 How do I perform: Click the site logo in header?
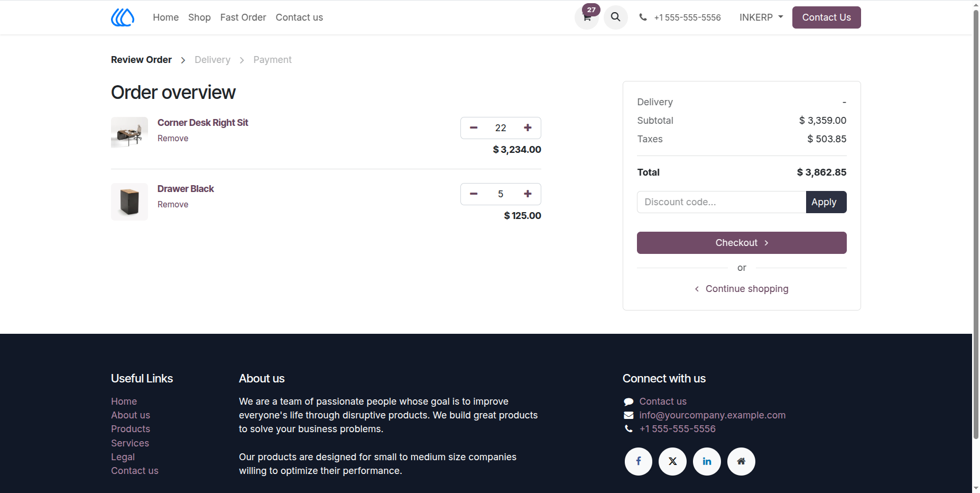pyautogui.click(x=123, y=17)
